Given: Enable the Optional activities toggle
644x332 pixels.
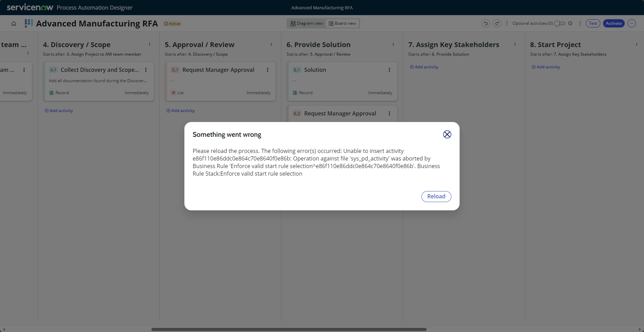Looking at the screenshot, I should (560, 23).
